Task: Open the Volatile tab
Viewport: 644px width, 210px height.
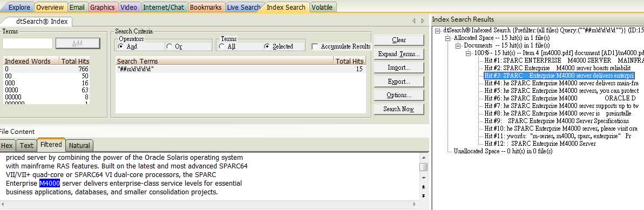Action: point(322,7)
